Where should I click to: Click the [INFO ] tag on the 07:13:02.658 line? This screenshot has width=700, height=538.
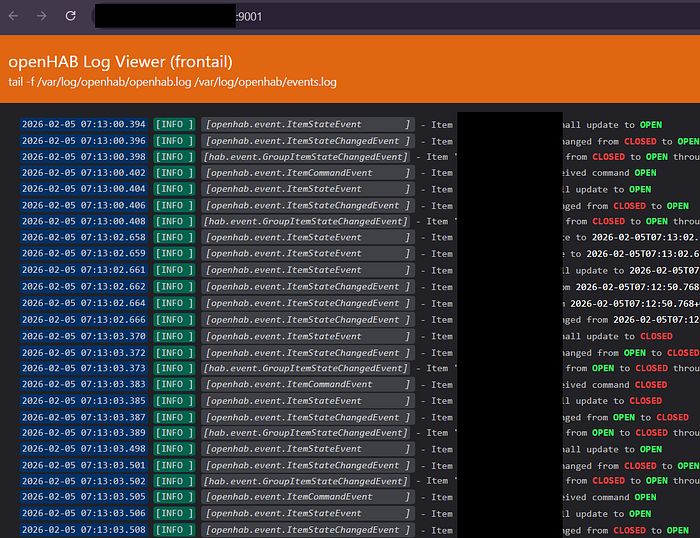tap(174, 237)
